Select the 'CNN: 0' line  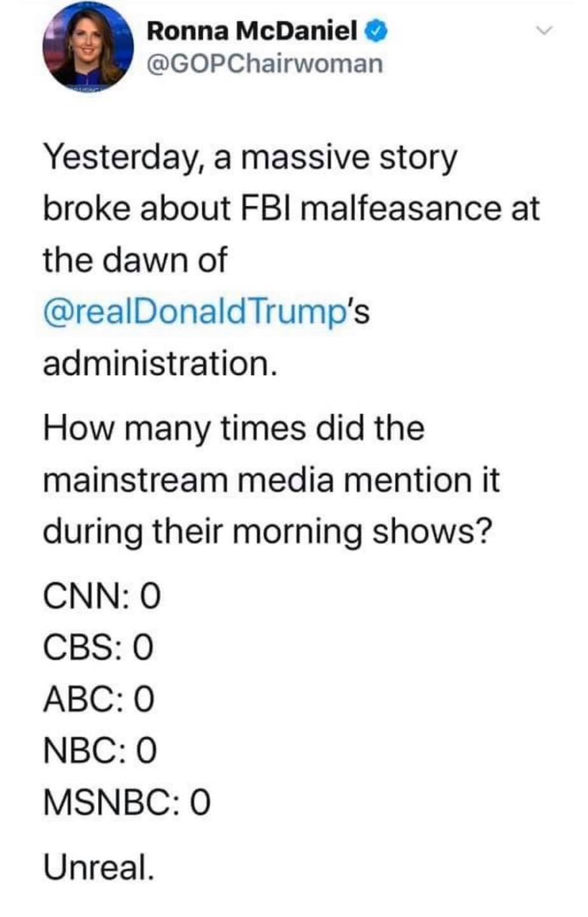[102, 597]
